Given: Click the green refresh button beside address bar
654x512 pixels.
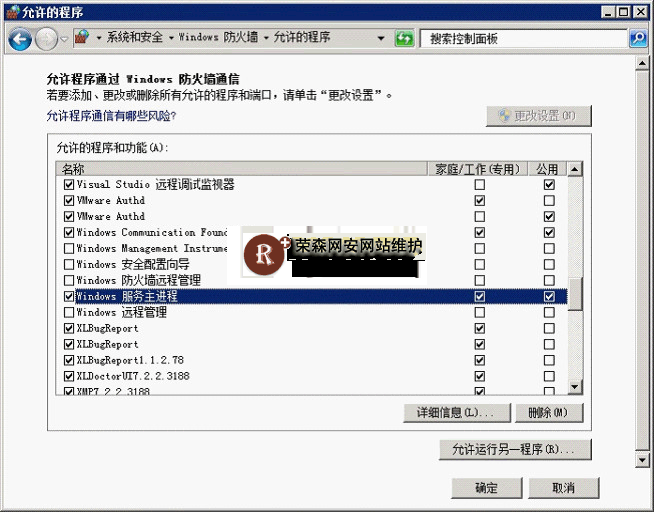Looking at the screenshot, I should pyautogui.click(x=404, y=39).
